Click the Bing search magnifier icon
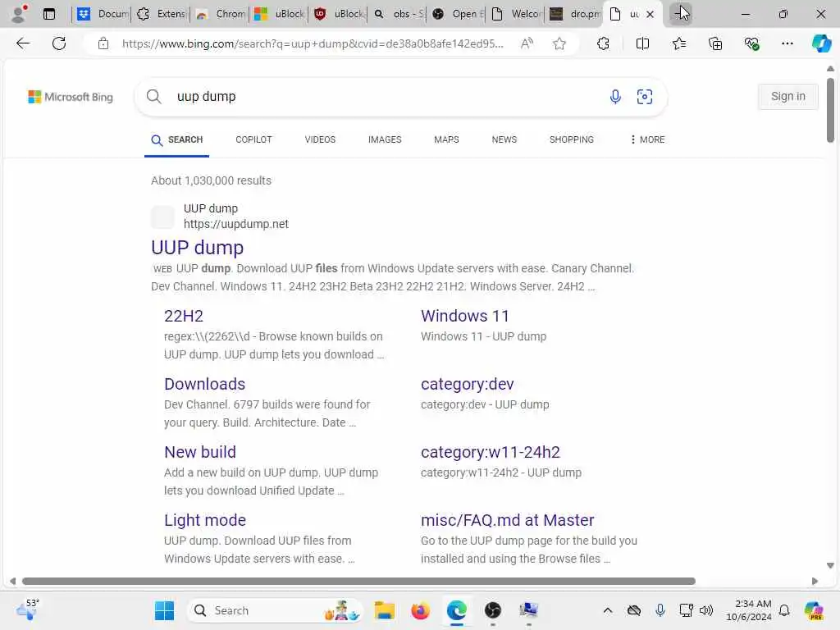The image size is (840, 630). 153,97
